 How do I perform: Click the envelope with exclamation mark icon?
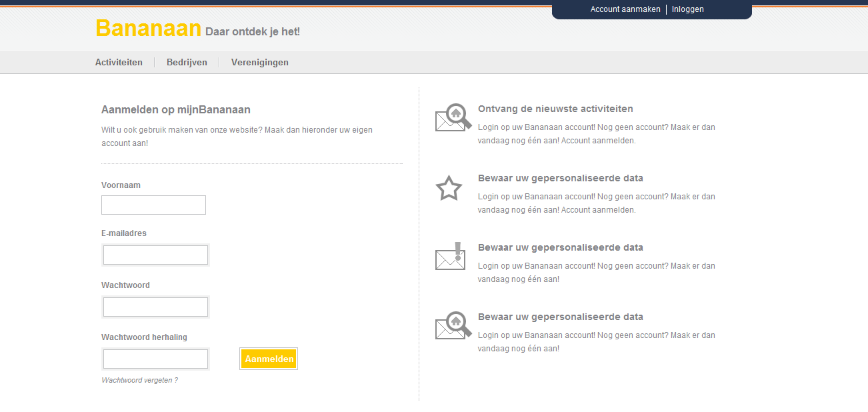451,256
